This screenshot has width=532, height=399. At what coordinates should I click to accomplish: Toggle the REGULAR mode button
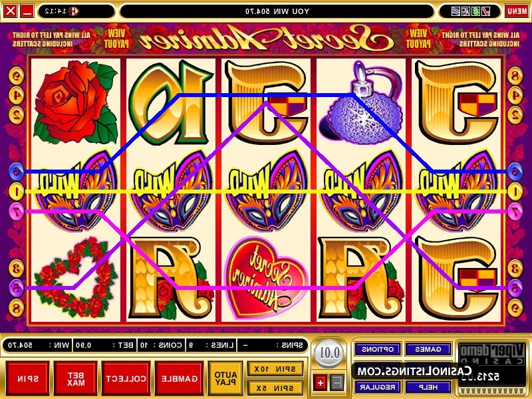[378, 387]
